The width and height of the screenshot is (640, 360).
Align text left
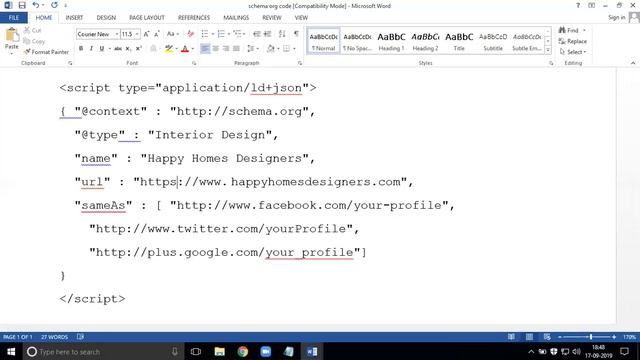pyautogui.click(x=205, y=49)
